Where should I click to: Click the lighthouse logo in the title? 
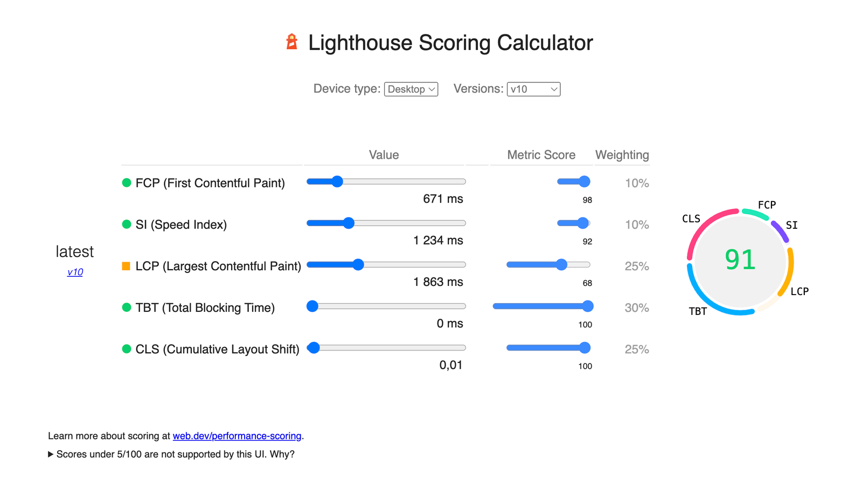click(291, 42)
